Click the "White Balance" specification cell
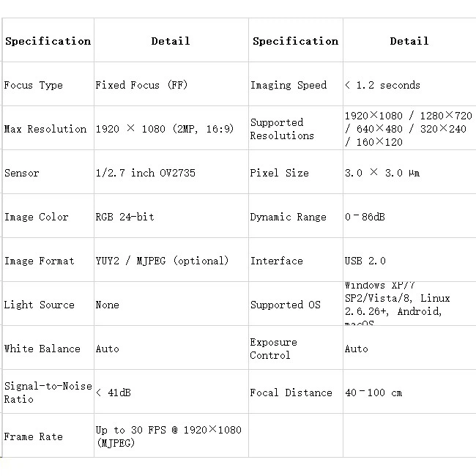 tap(42, 349)
